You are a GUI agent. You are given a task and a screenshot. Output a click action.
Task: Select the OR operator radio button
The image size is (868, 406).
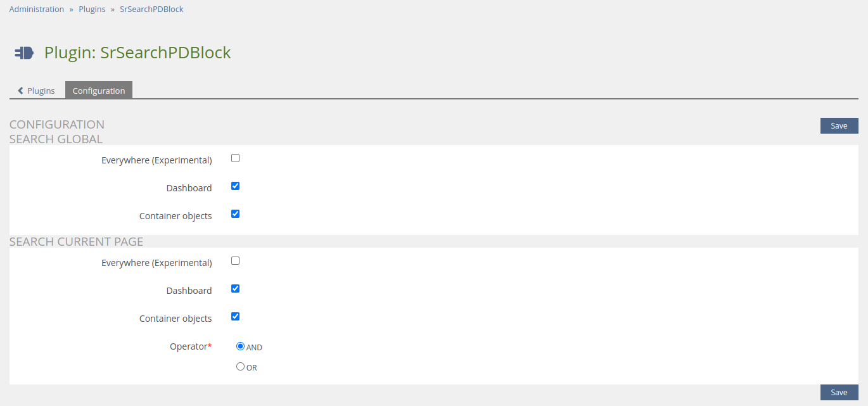point(240,367)
